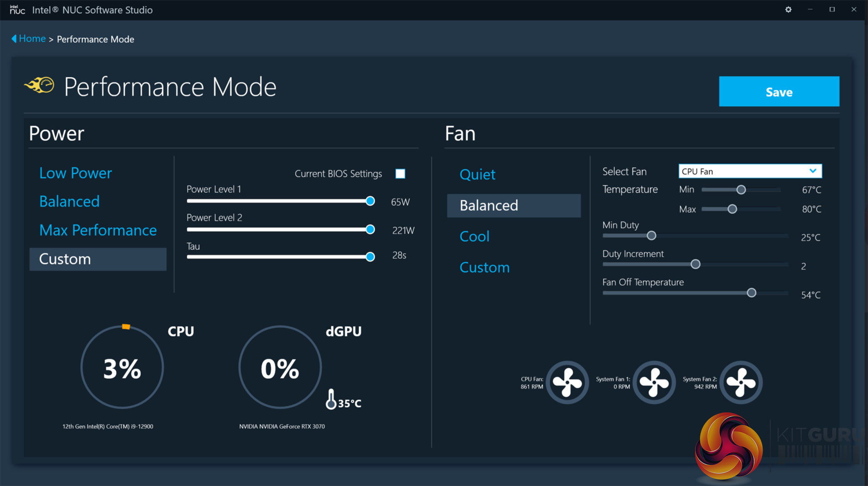The image size is (868, 486).
Task: Click the System Fan 2 icon
Action: click(x=741, y=382)
